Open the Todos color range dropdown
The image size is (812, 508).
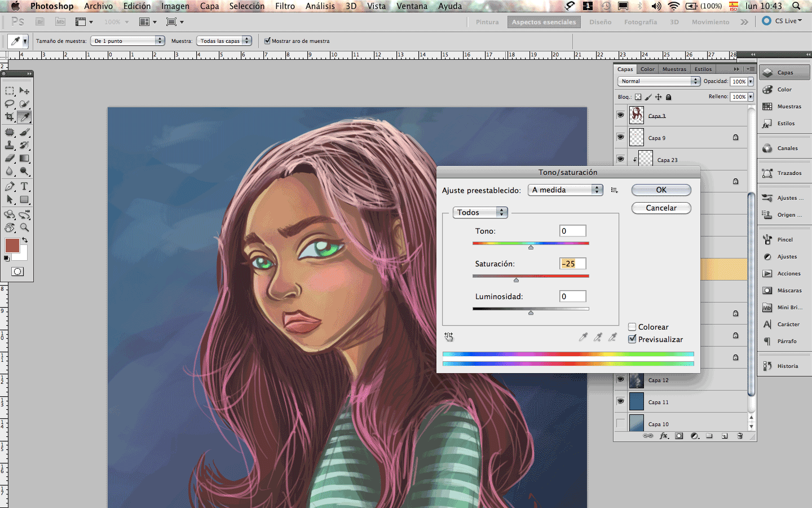coord(480,212)
